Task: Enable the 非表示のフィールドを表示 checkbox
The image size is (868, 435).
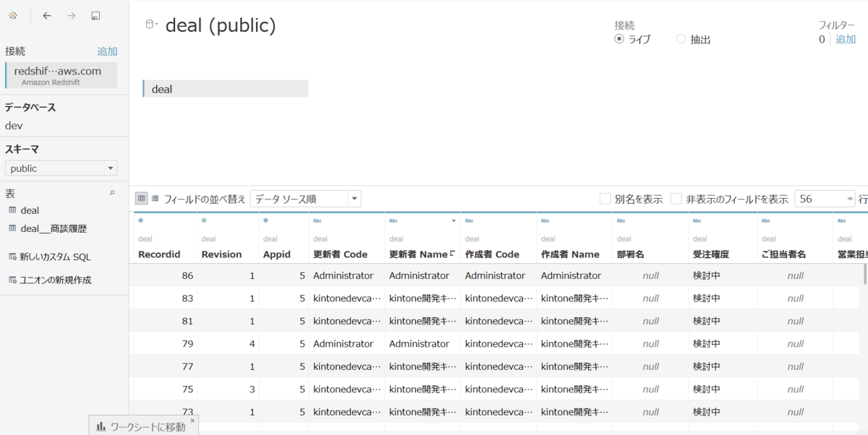Action: click(x=676, y=199)
